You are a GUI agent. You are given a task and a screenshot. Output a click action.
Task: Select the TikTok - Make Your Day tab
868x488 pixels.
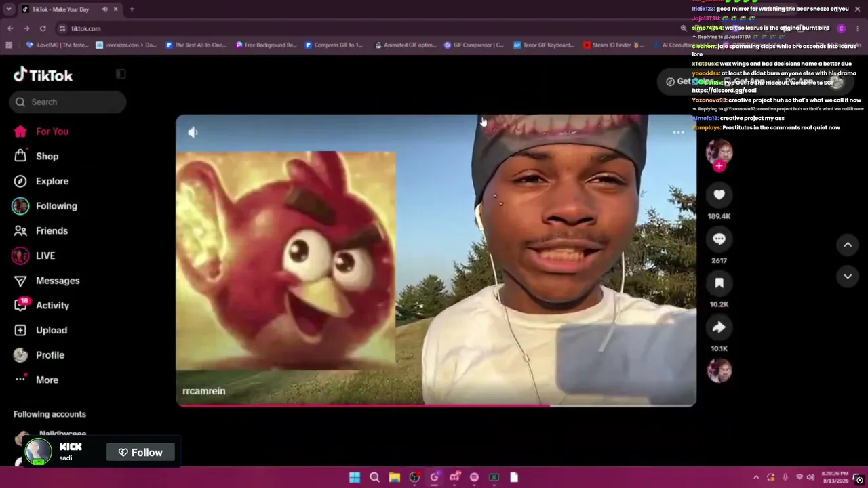[71, 9]
